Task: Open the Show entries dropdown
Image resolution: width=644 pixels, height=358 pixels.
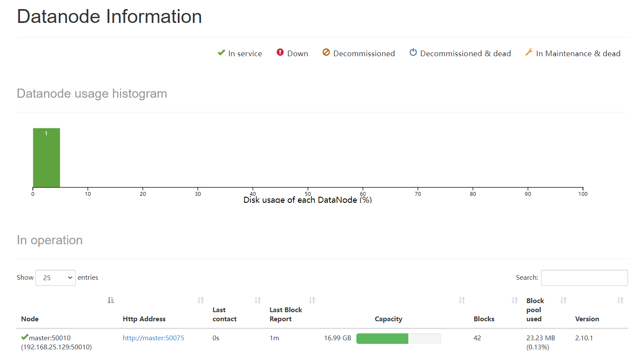Action: [55, 278]
